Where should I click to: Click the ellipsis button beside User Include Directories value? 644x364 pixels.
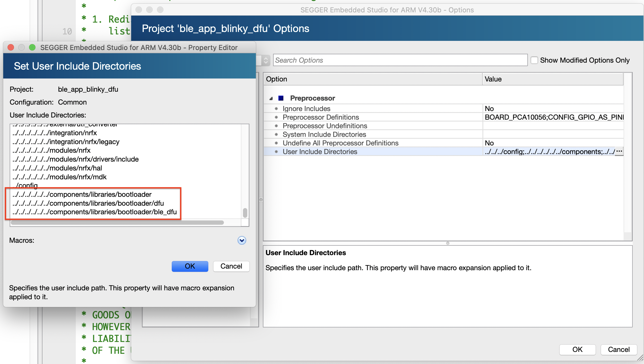[620, 151]
